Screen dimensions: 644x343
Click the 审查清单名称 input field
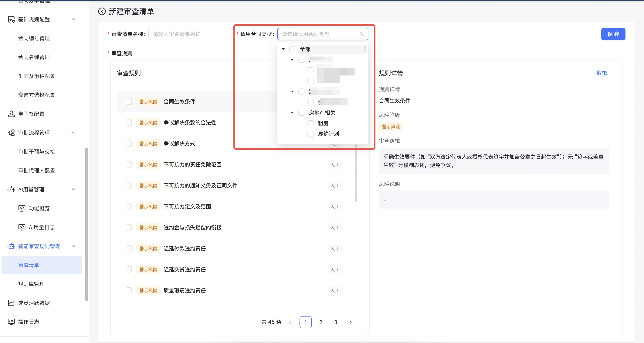tap(189, 34)
